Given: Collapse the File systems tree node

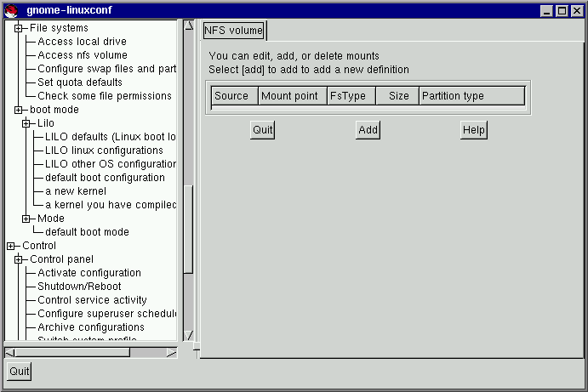Looking at the screenshot, I should tap(18, 28).
